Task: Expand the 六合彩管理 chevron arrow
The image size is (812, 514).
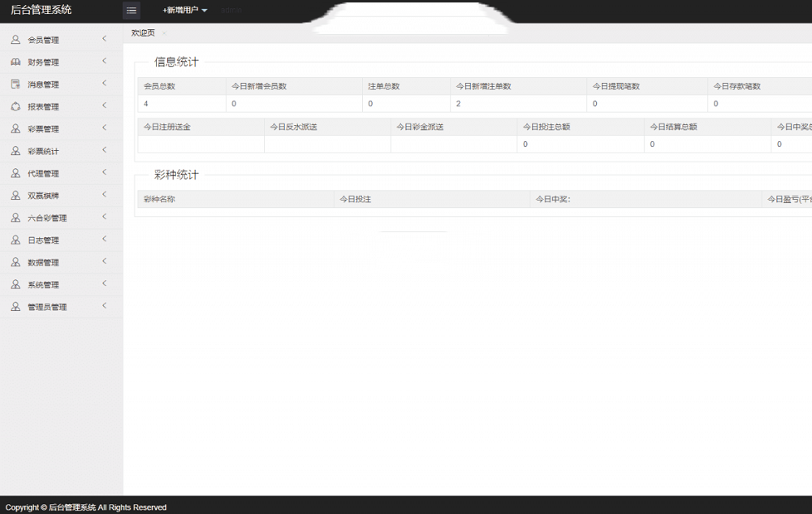Action: [x=104, y=217]
